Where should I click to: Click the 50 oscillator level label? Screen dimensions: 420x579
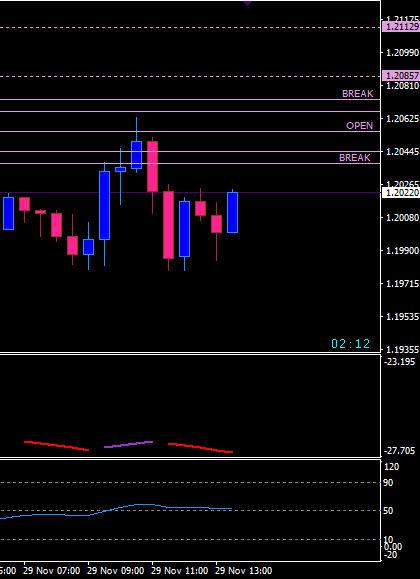pos(389,511)
